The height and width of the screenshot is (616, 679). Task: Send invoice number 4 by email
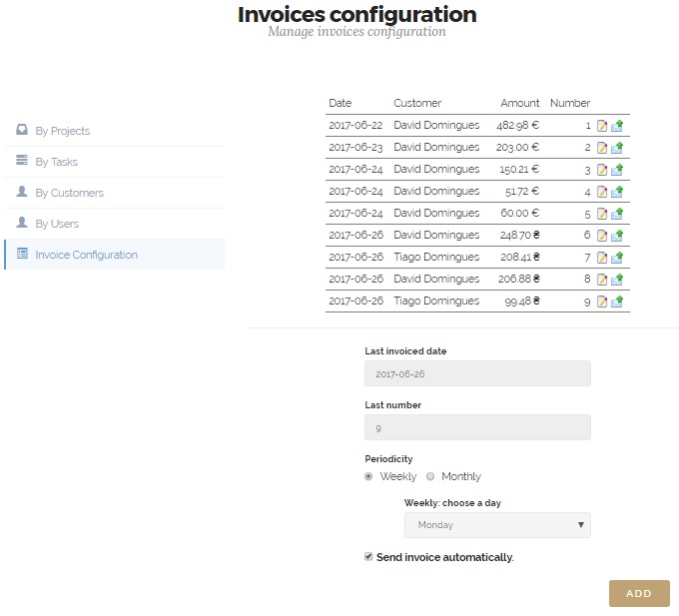pyautogui.click(x=617, y=192)
